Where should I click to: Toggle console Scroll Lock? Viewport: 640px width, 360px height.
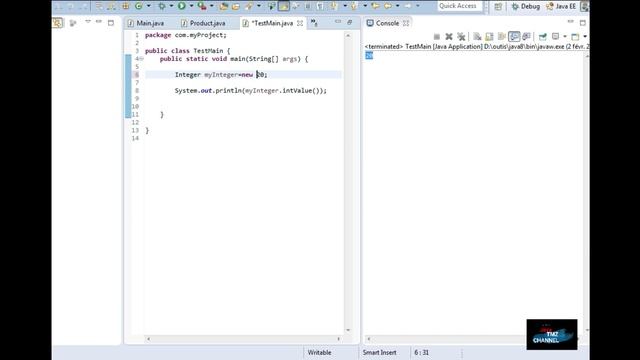(x=489, y=37)
